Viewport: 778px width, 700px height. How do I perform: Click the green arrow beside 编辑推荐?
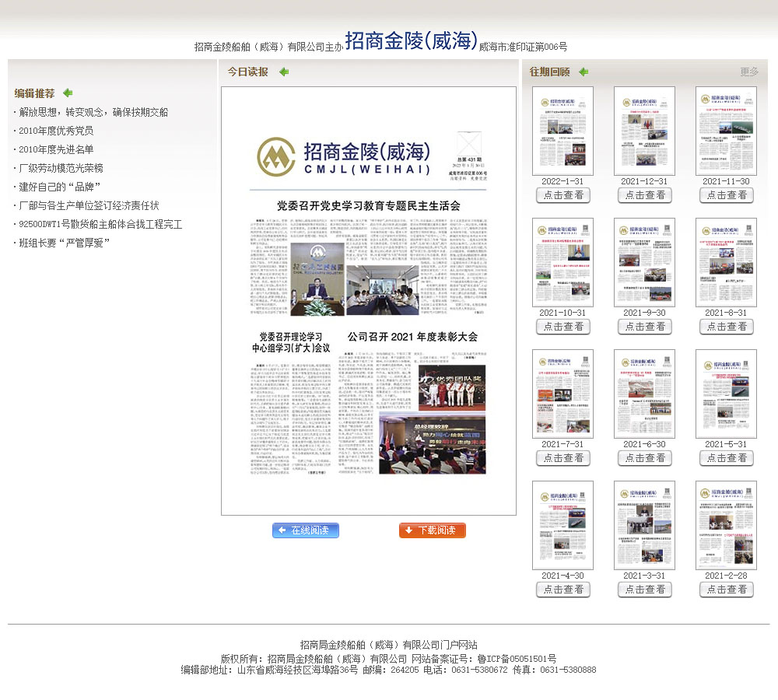click(68, 93)
